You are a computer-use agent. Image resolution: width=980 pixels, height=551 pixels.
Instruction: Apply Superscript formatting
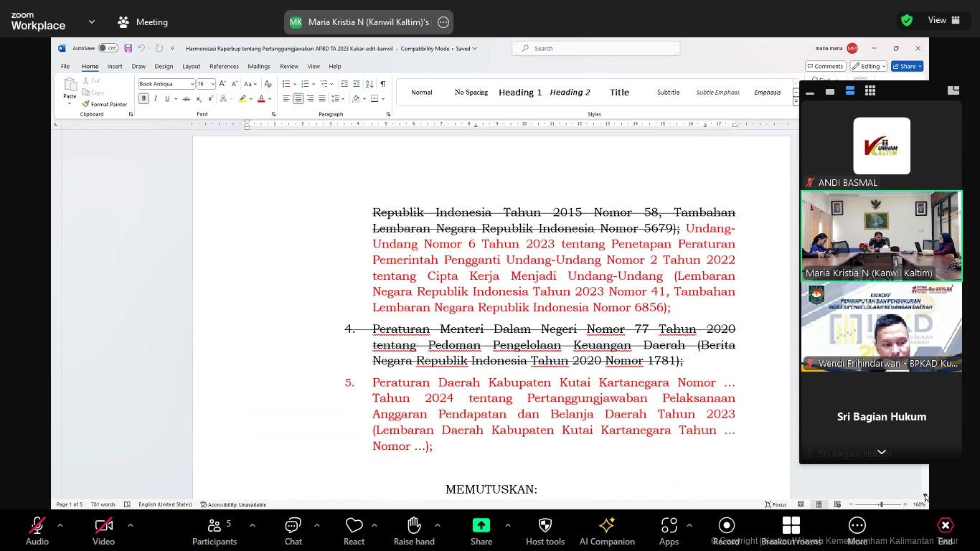pos(210,98)
